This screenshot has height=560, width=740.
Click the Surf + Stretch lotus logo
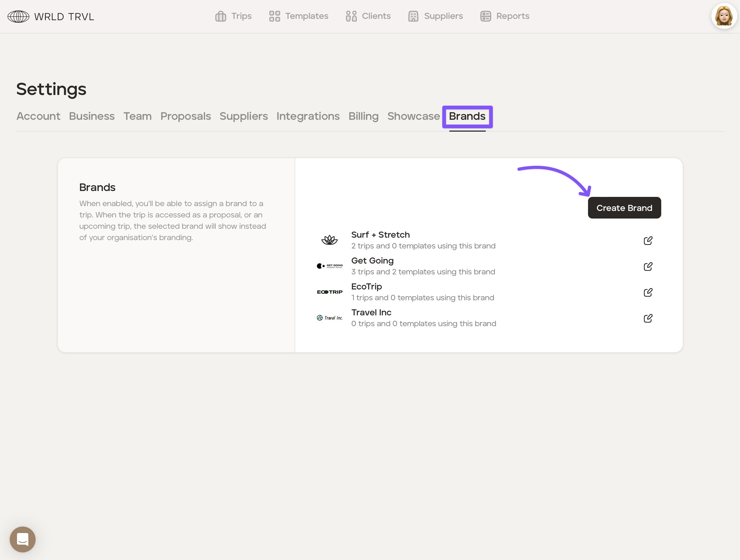tap(330, 240)
